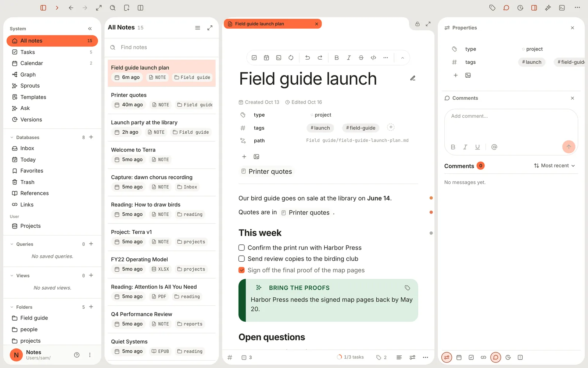Open the Sprouts section in sidebar
This screenshot has height=368, width=588.
[52, 86]
